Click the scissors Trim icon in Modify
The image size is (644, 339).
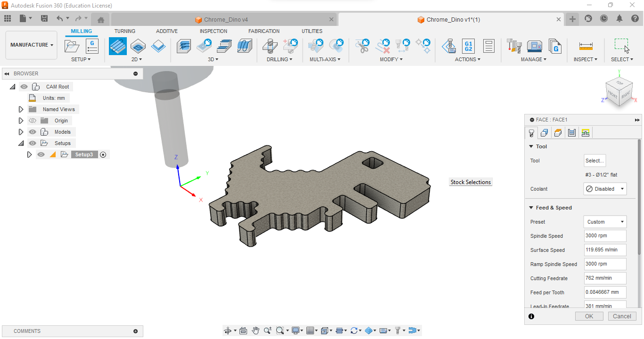[362, 46]
